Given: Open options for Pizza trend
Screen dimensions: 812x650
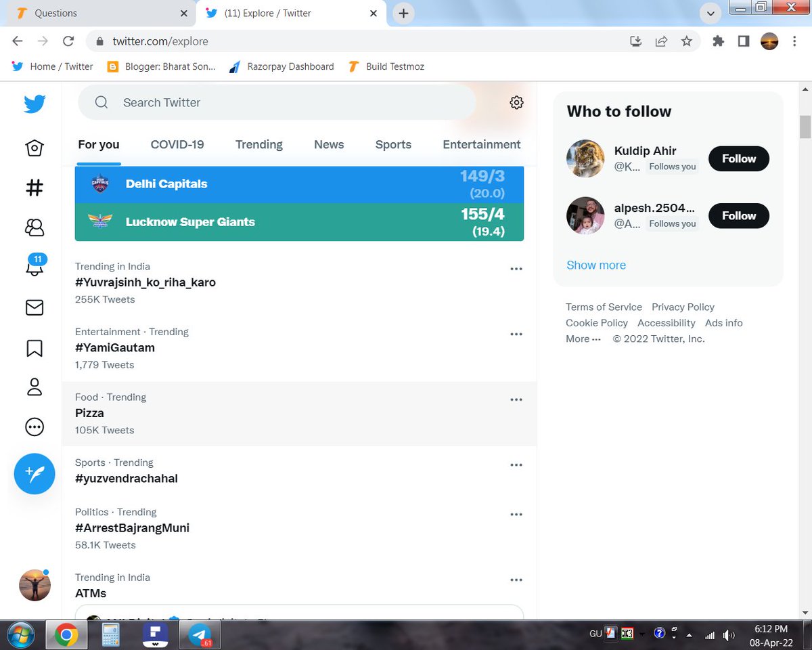Looking at the screenshot, I should coord(516,399).
